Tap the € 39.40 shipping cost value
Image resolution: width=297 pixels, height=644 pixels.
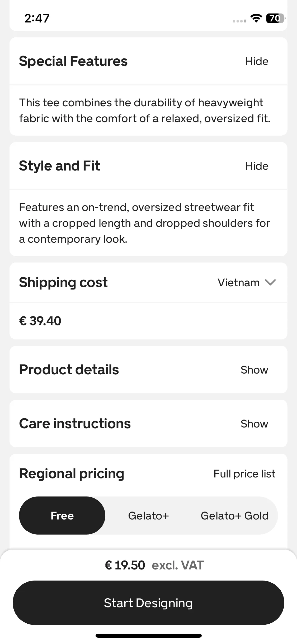coord(40,321)
